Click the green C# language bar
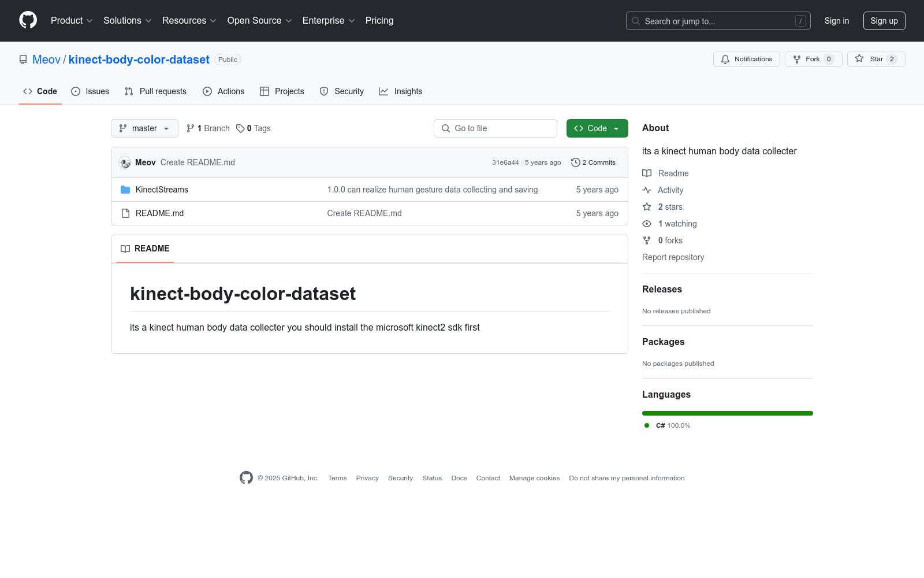The width and height of the screenshot is (924, 578). pyautogui.click(x=728, y=413)
